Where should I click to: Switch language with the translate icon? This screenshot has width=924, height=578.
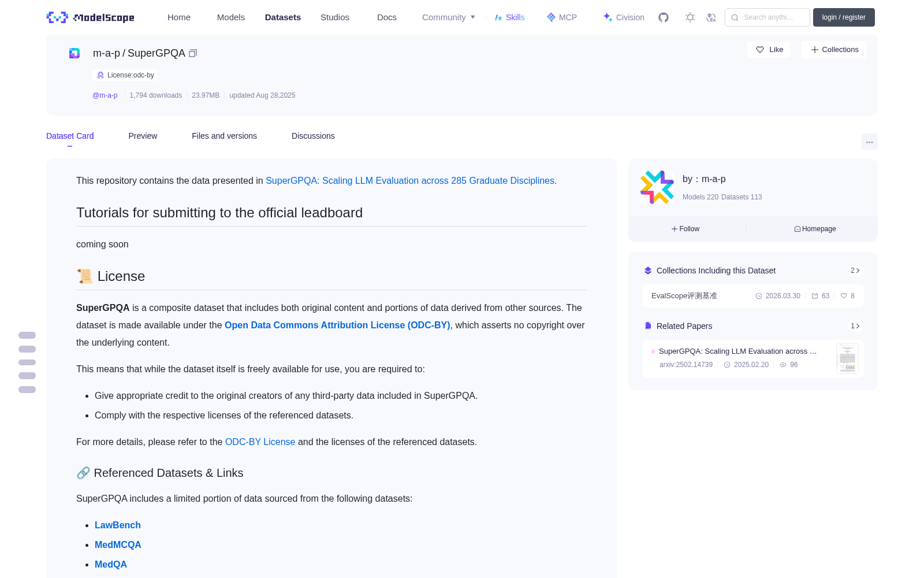coord(711,17)
